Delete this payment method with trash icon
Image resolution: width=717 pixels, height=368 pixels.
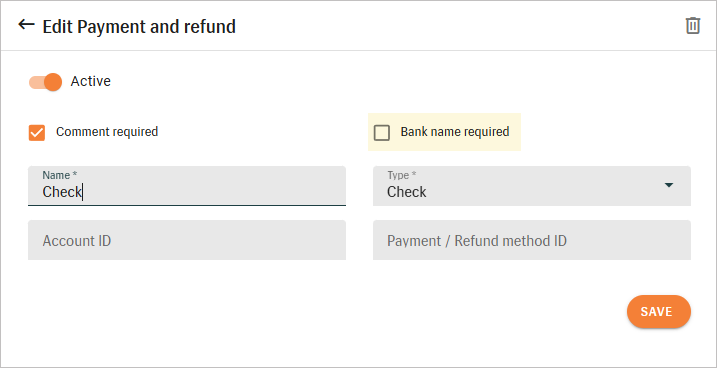coord(693,26)
